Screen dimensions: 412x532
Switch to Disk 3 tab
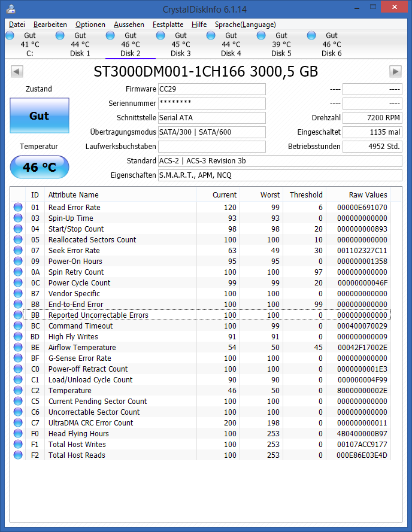(x=181, y=44)
